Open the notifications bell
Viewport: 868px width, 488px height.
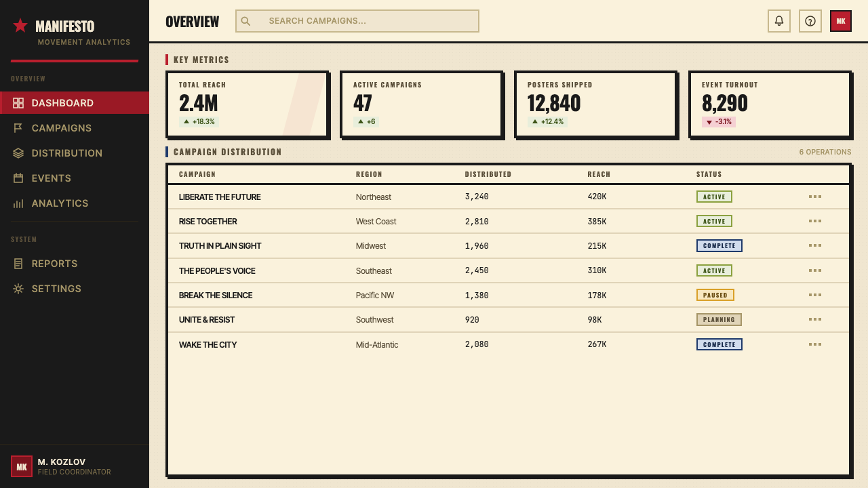point(779,21)
